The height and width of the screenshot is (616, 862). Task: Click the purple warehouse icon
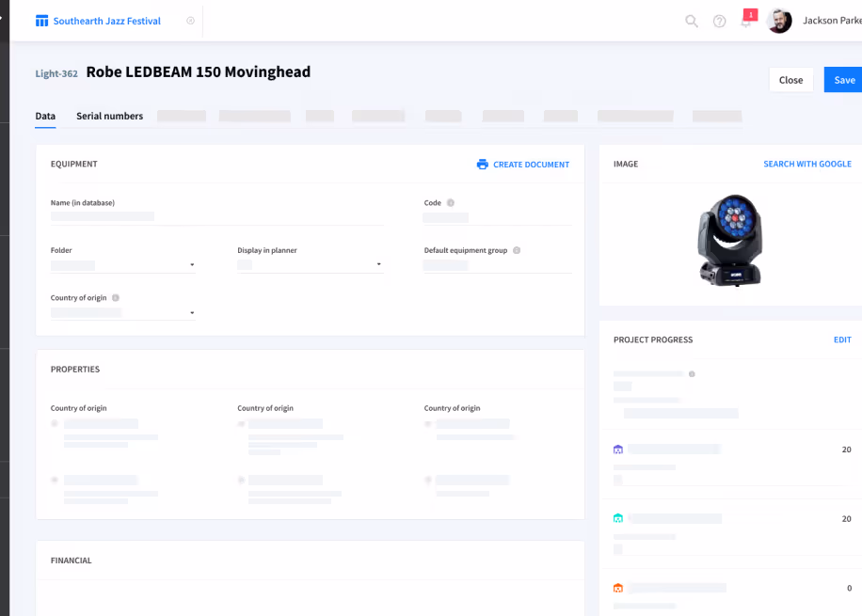click(x=618, y=450)
